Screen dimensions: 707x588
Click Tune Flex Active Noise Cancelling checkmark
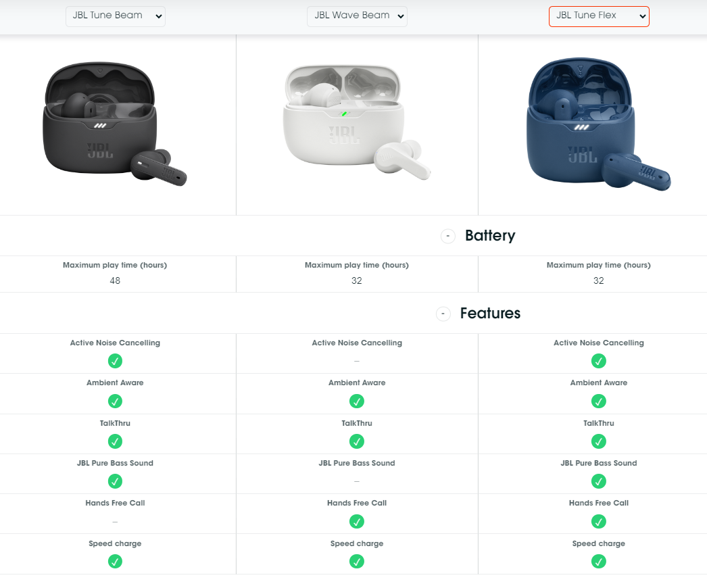tap(599, 361)
